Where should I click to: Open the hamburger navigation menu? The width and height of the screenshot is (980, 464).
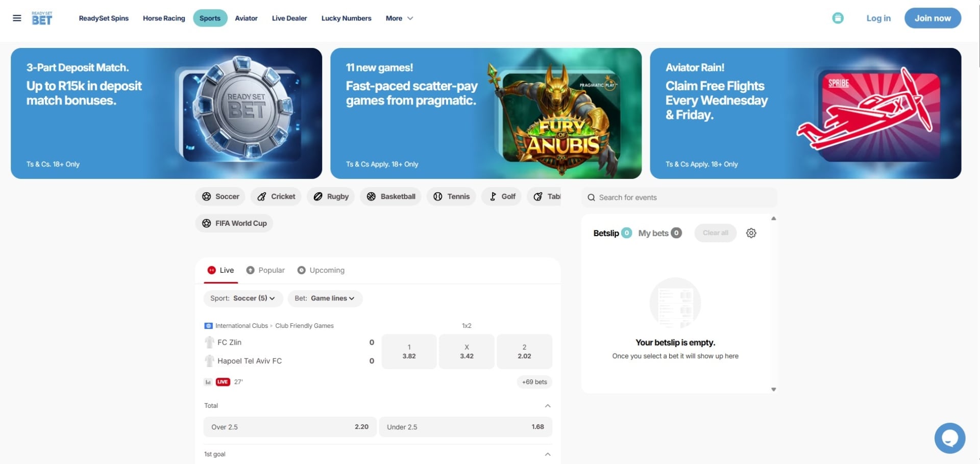[x=17, y=18]
